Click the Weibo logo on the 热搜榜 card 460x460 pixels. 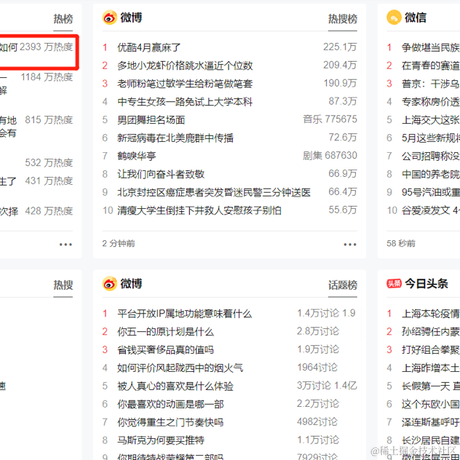tap(110, 18)
